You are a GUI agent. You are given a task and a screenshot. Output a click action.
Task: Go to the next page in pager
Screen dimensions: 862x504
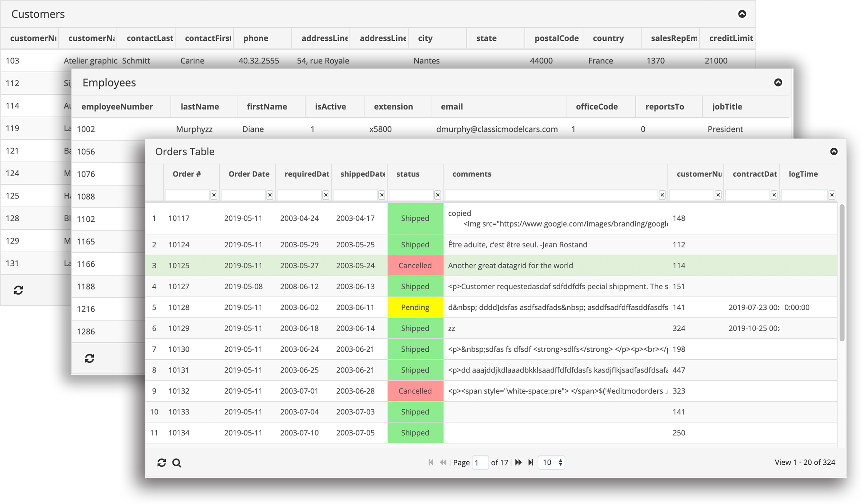pyautogui.click(x=518, y=462)
